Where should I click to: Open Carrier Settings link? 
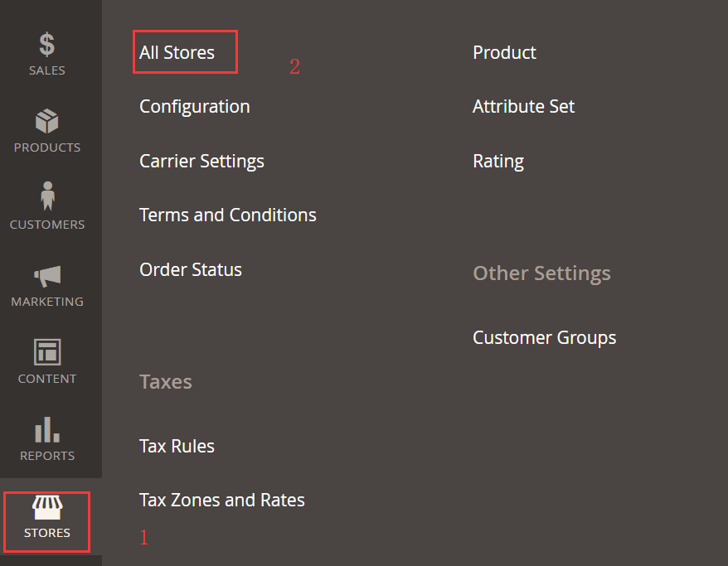201,161
